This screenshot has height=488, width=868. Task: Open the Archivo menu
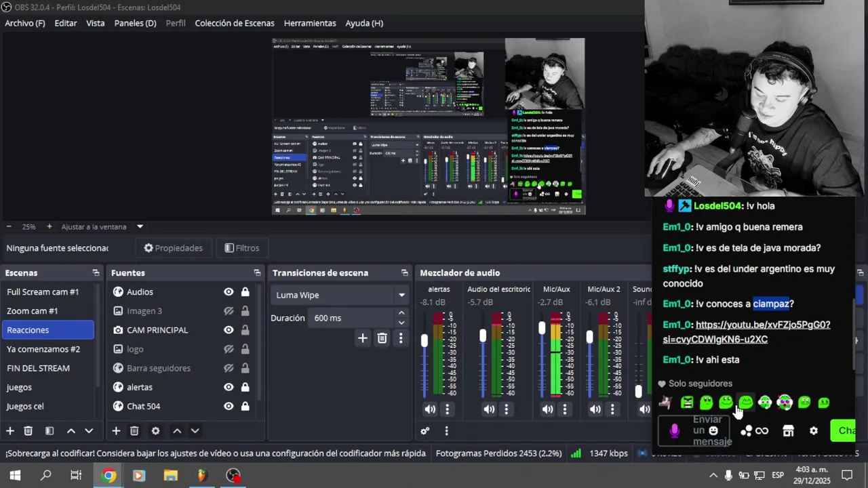25,23
